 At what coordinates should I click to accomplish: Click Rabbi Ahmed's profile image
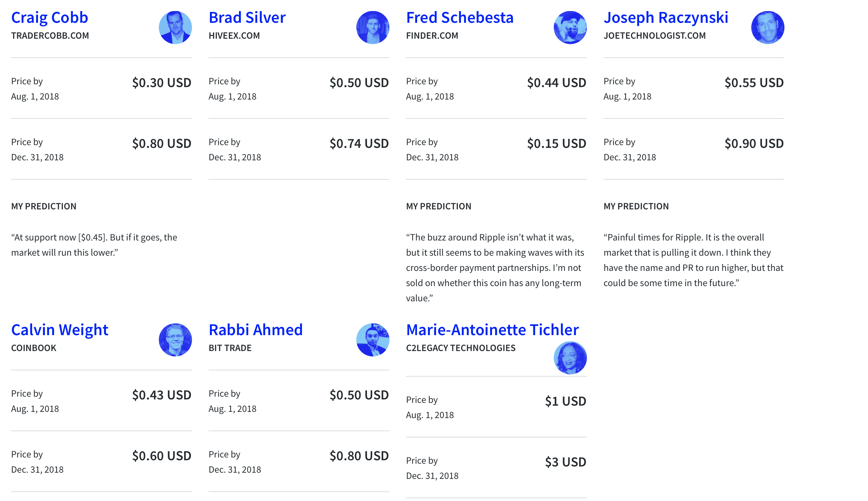pos(373,340)
